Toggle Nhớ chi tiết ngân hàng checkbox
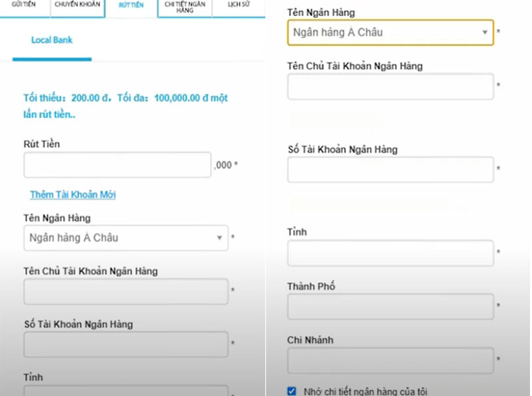Image resolution: width=532 pixels, height=396 pixels. (x=292, y=391)
